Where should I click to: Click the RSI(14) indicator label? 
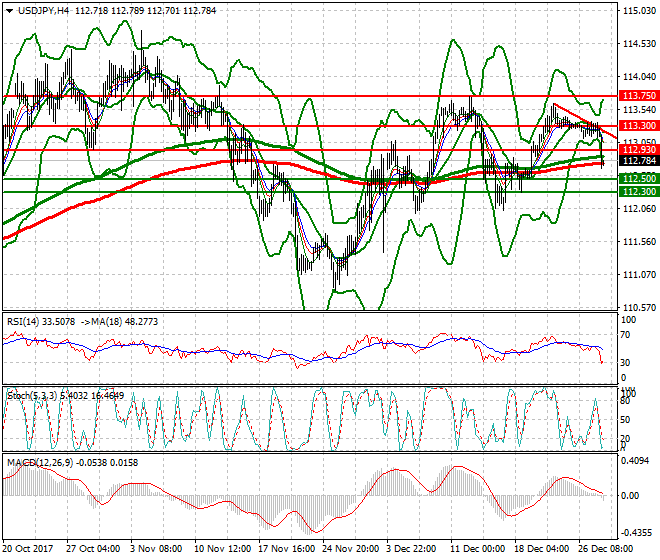click(29, 321)
